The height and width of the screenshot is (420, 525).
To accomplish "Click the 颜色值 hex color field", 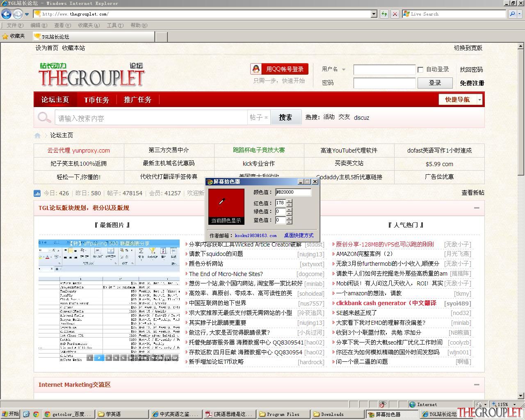I will click(293, 192).
